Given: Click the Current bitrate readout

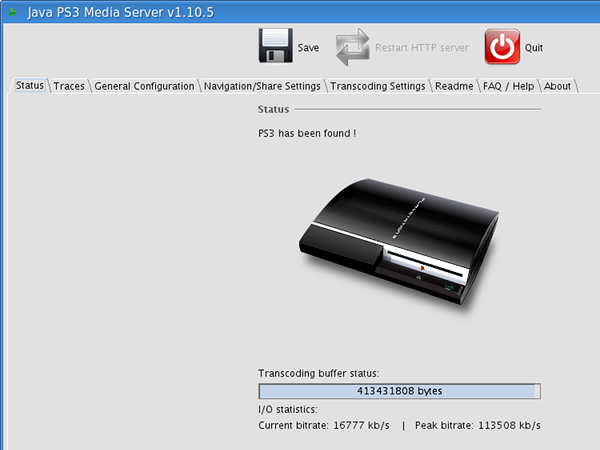Looking at the screenshot, I should click(x=324, y=426).
